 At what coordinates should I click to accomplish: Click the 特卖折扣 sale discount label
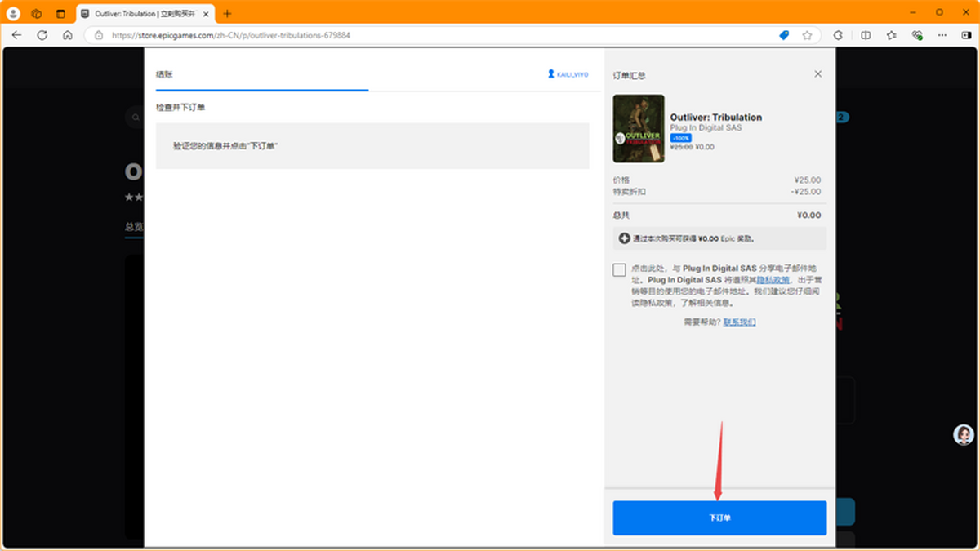630,192
